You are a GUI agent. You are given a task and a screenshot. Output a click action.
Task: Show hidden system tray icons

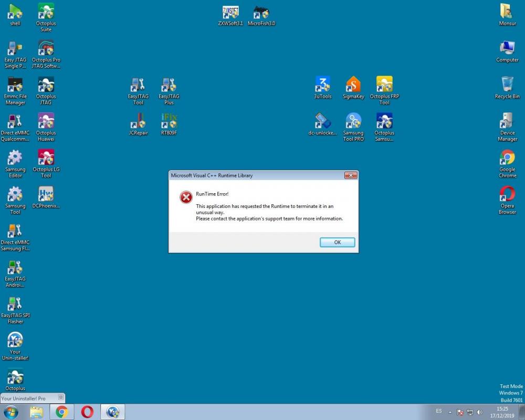coord(450,412)
